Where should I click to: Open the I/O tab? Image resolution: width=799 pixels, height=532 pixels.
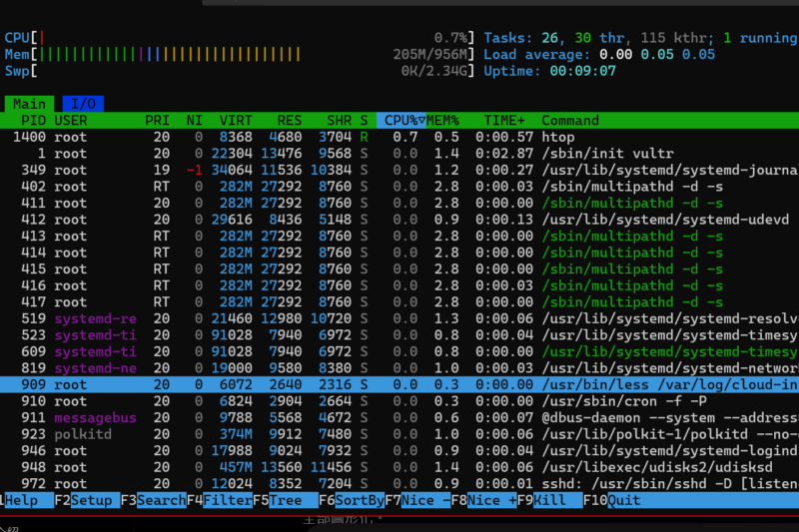click(83, 104)
